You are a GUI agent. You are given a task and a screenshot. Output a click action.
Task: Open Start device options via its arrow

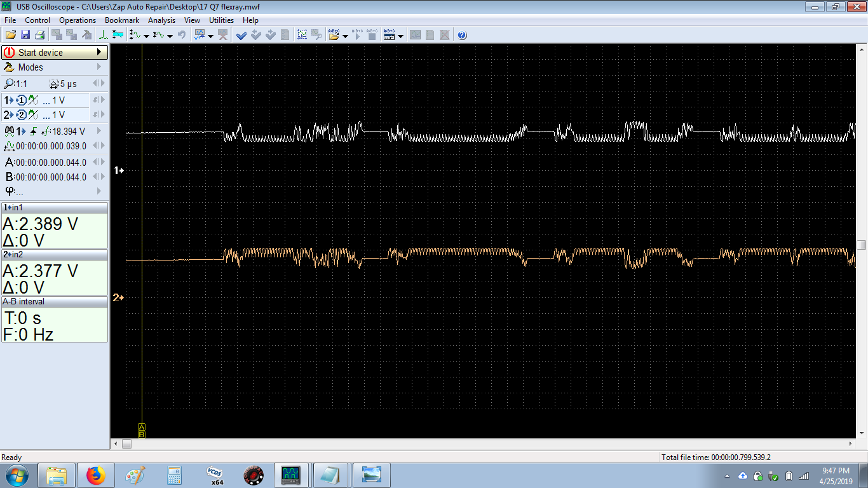tap(99, 52)
